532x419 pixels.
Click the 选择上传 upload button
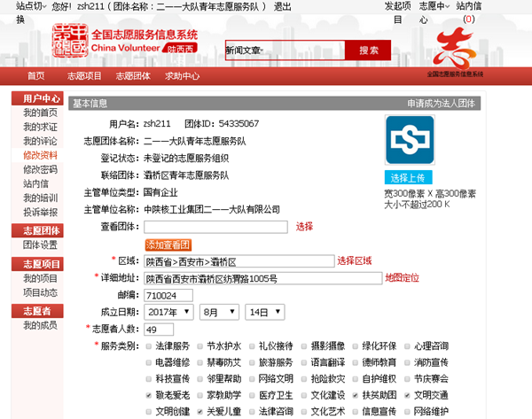[409, 176]
